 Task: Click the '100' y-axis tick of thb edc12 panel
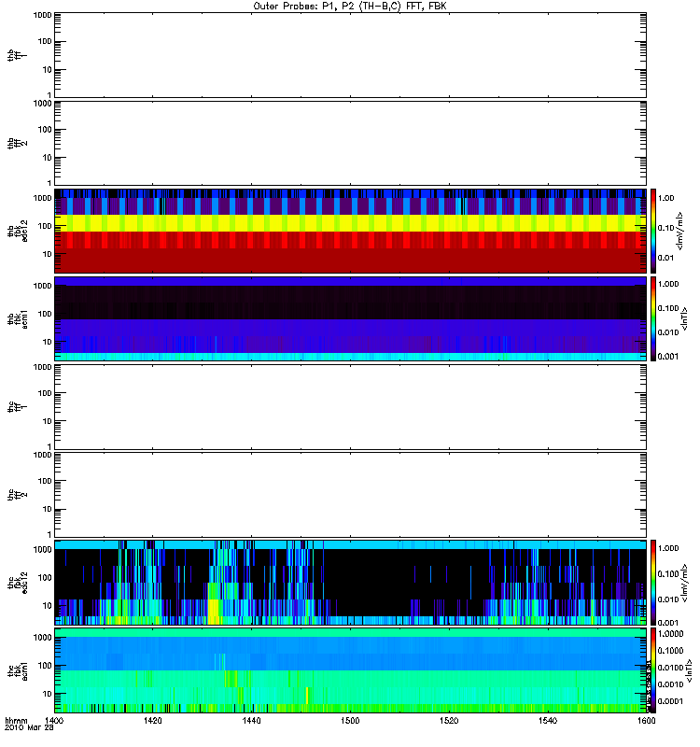tap(45, 226)
